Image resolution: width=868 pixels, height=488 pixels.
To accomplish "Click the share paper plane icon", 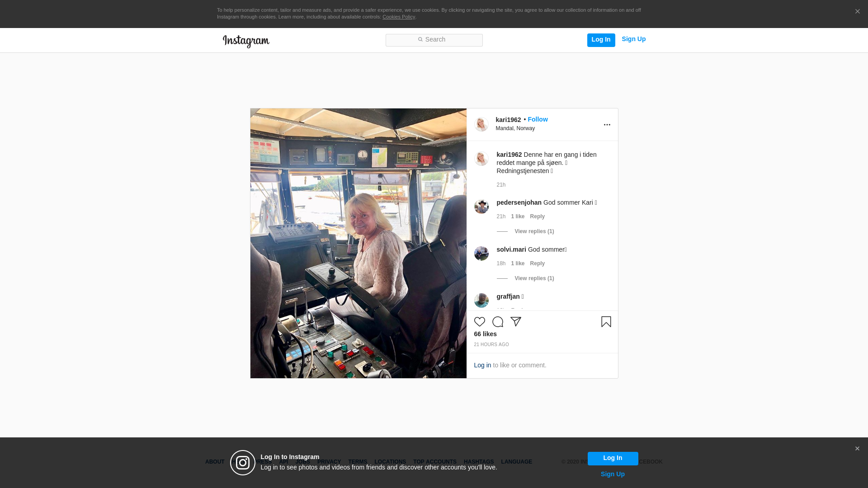I will point(515,322).
